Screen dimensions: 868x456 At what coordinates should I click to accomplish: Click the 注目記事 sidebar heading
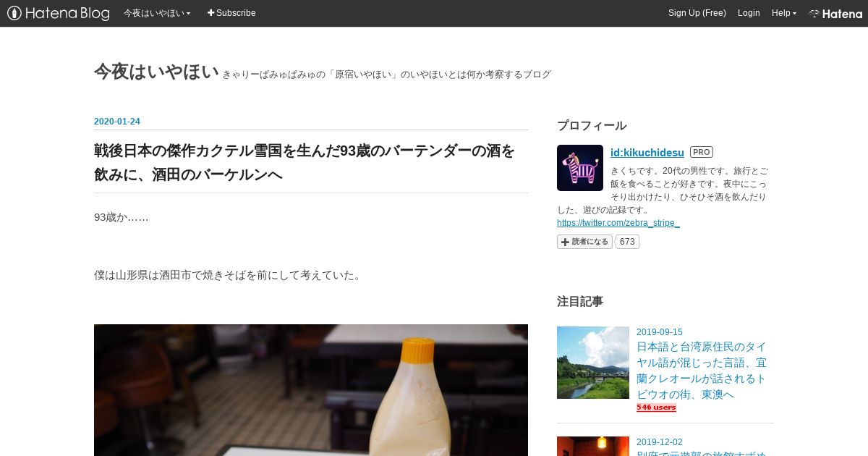coord(580,302)
